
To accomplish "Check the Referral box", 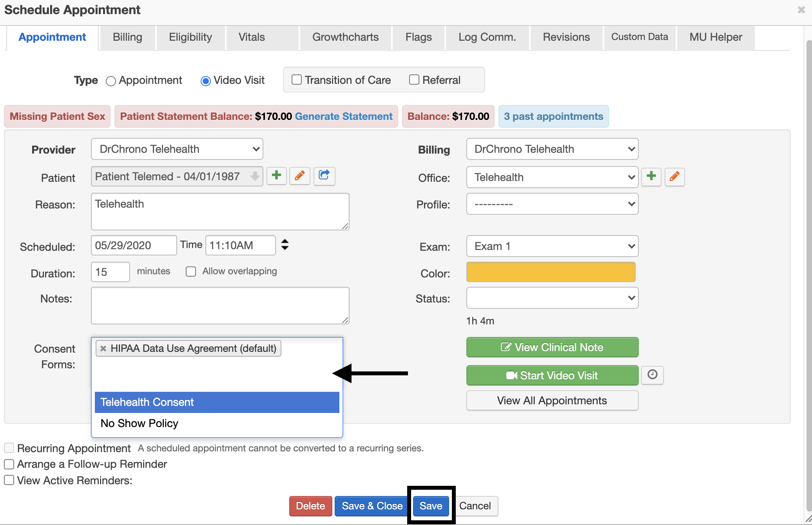I will coord(414,80).
